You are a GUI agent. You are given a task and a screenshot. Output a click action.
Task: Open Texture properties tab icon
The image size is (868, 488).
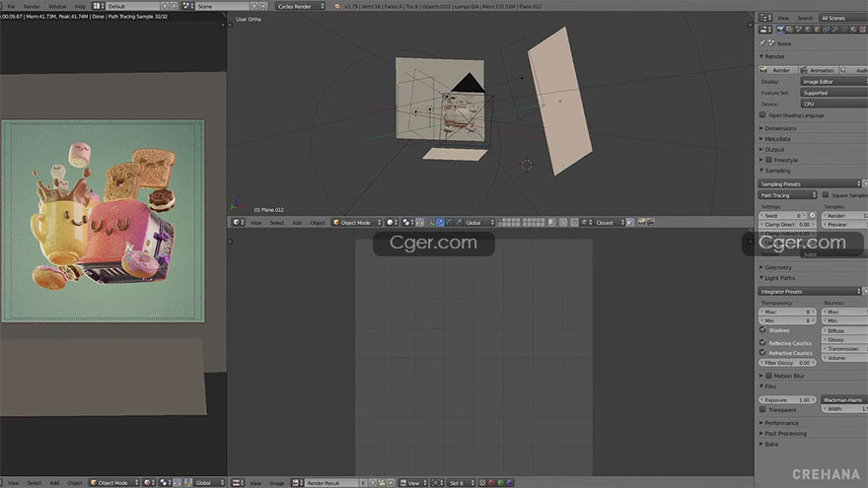click(862, 30)
